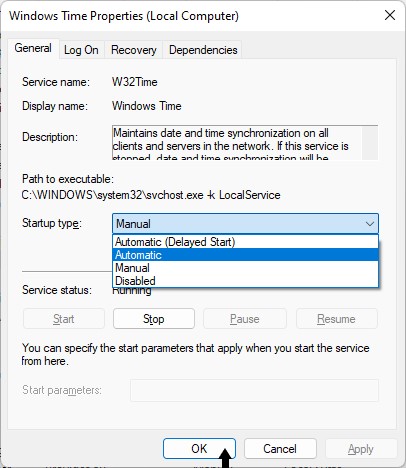Confirm changes with OK

pos(199,449)
